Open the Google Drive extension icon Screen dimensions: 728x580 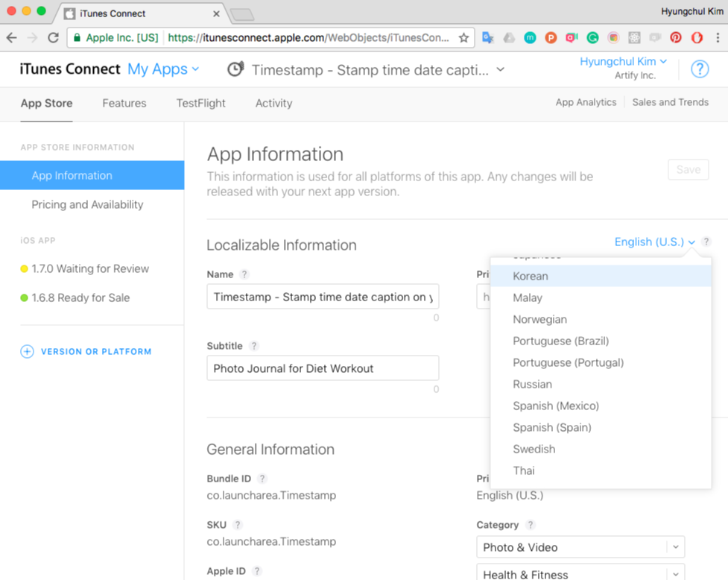pyautogui.click(x=510, y=37)
